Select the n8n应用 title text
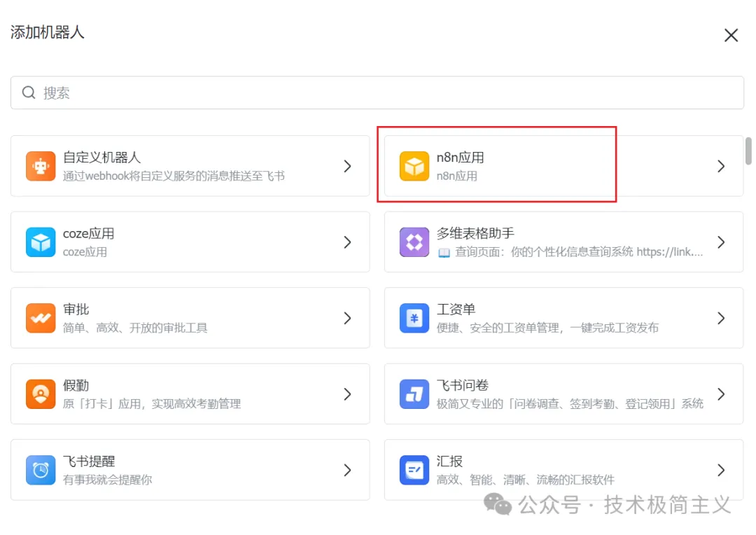The image size is (756, 535). coord(460,158)
